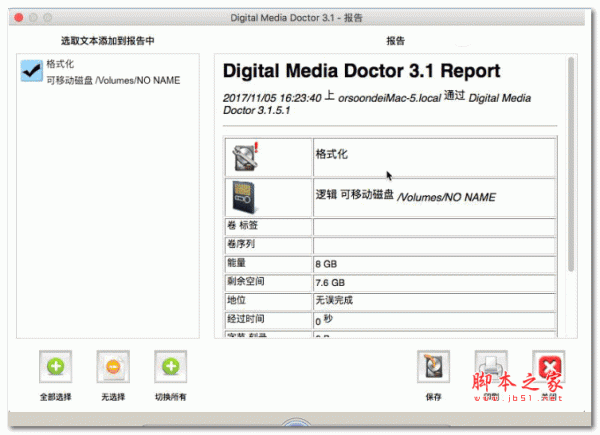
Task: Close the window with the red title-bar button
Action: [x=19, y=18]
